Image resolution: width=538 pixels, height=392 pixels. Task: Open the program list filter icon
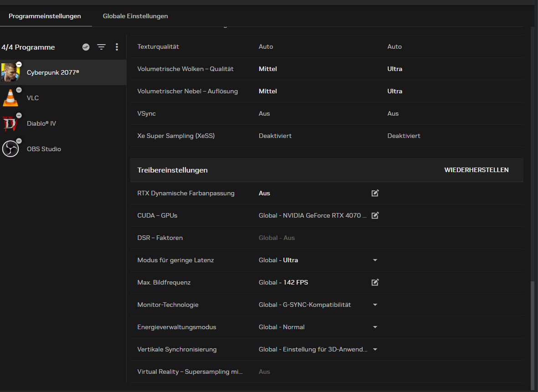tap(101, 47)
